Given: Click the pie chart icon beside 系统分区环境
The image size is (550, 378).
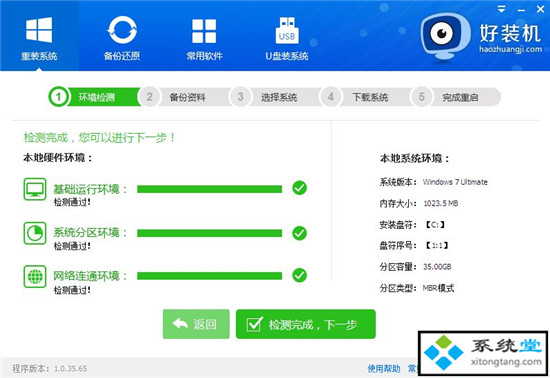Looking at the screenshot, I should click(x=35, y=233).
